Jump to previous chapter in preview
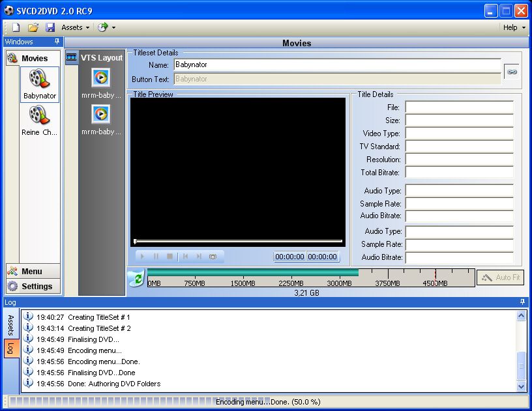This screenshot has height=411, width=532. (x=185, y=257)
